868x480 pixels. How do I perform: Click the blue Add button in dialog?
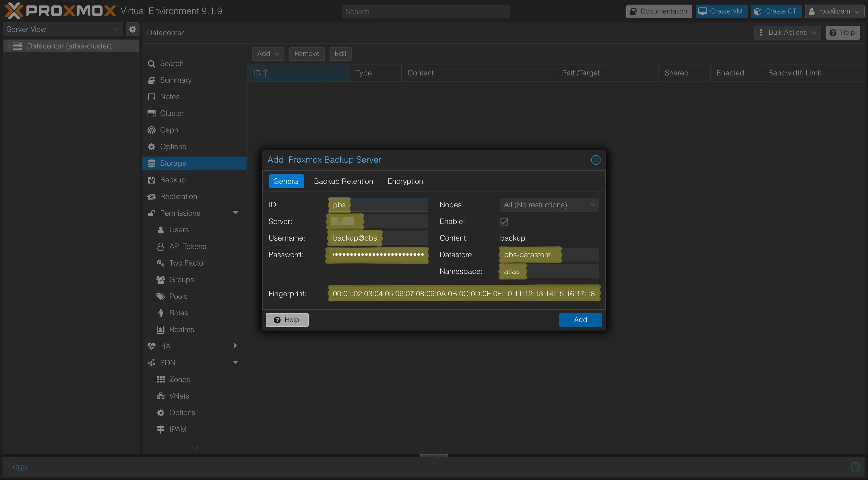pyautogui.click(x=580, y=320)
